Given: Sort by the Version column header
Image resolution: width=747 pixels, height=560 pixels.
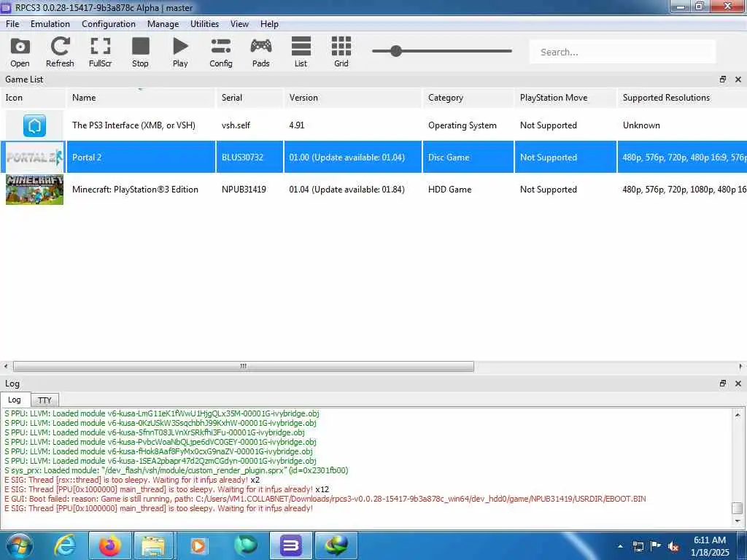Looking at the screenshot, I should pos(352,98).
